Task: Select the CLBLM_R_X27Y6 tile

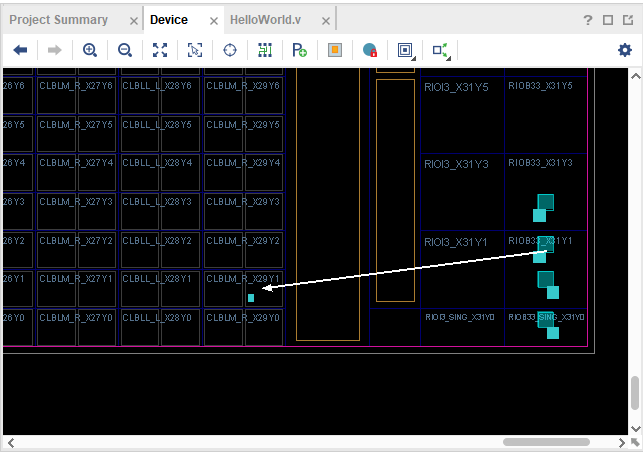Action: pos(76,96)
